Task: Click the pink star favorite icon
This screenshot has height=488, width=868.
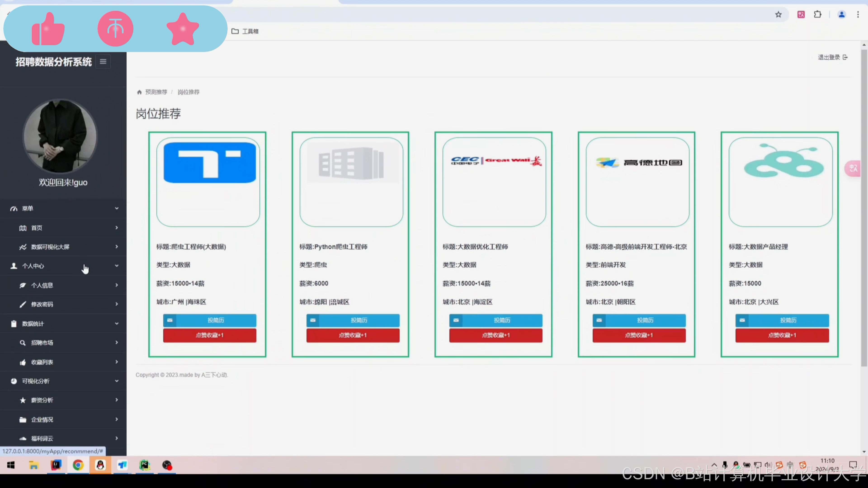Action: [x=183, y=29]
